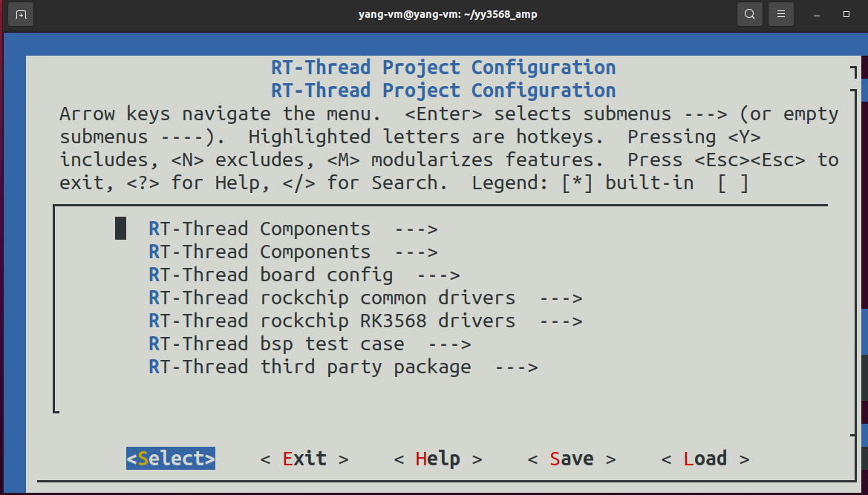The height and width of the screenshot is (495, 868).
Task: Open RT-Thread third party package entry
Action: click(x=310, y=367)
